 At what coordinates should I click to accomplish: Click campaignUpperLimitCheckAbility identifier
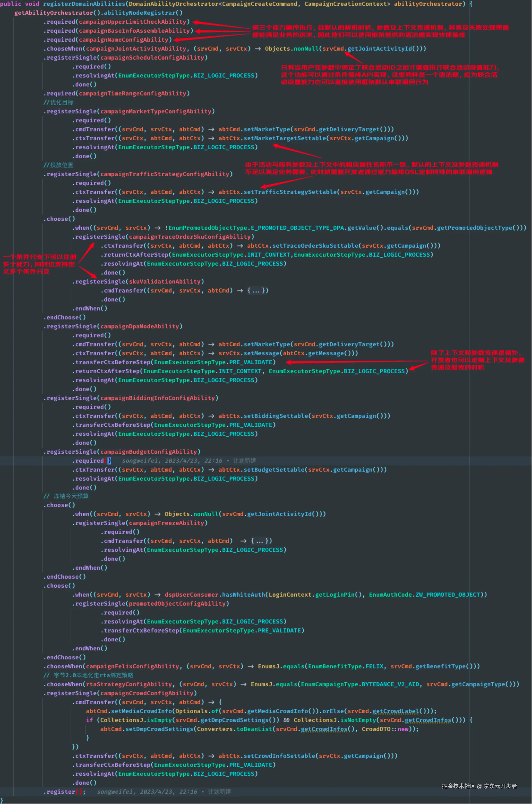coord(132,22)
